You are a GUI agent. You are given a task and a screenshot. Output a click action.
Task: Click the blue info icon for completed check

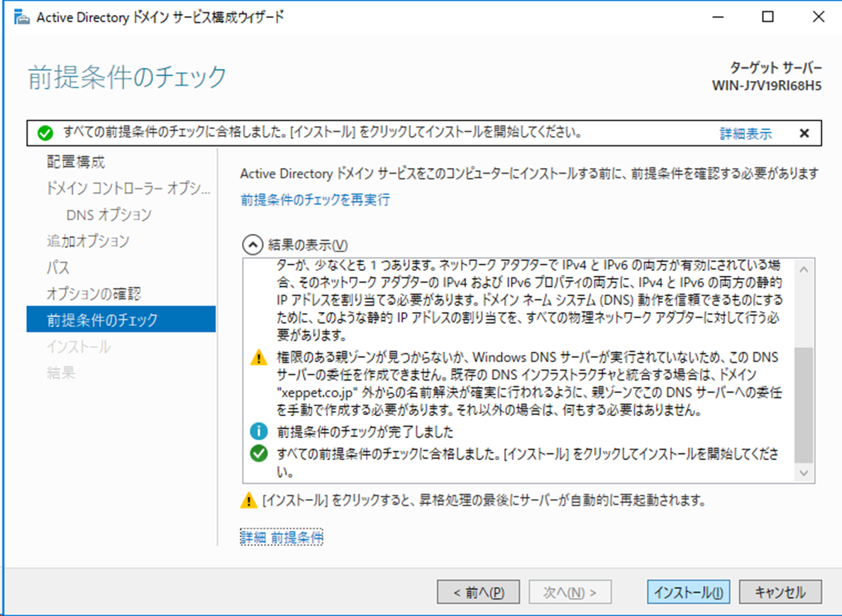coord(259,431)
